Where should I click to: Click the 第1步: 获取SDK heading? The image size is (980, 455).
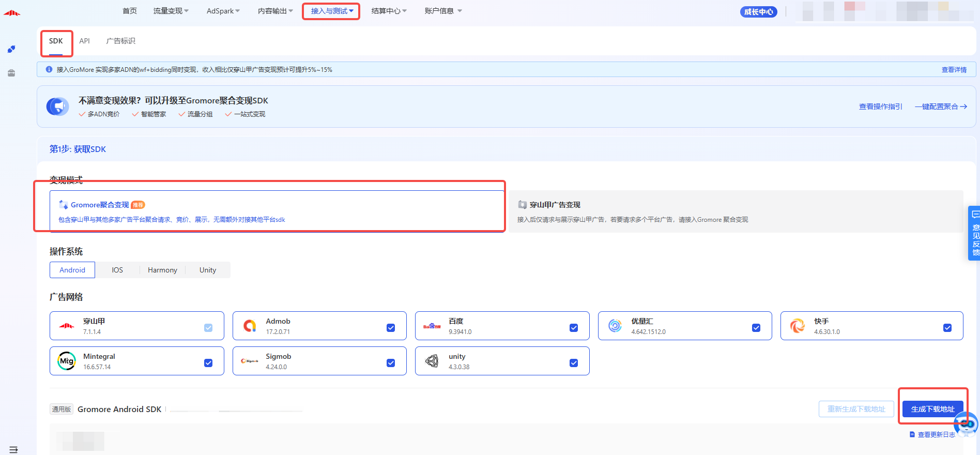[78, 149]
